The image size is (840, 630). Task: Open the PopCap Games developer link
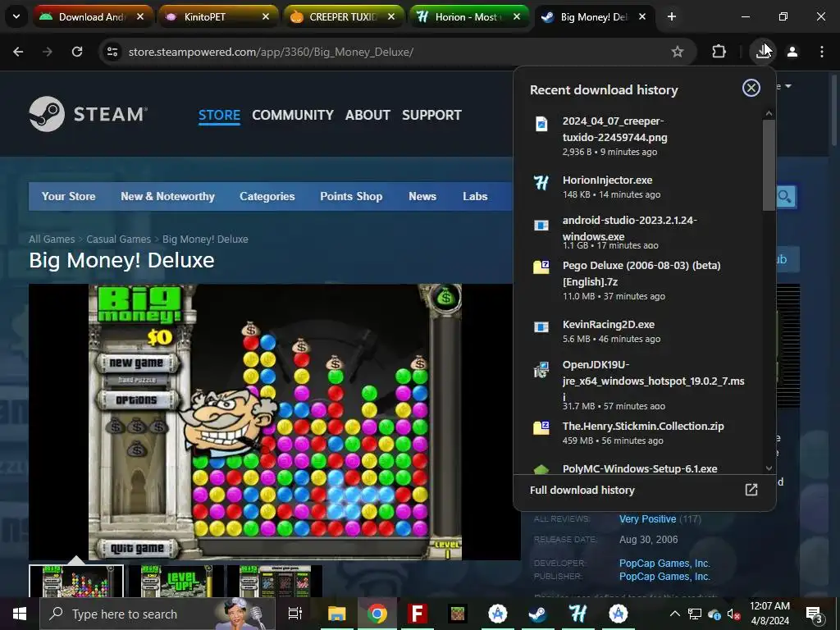coord(664,563)
